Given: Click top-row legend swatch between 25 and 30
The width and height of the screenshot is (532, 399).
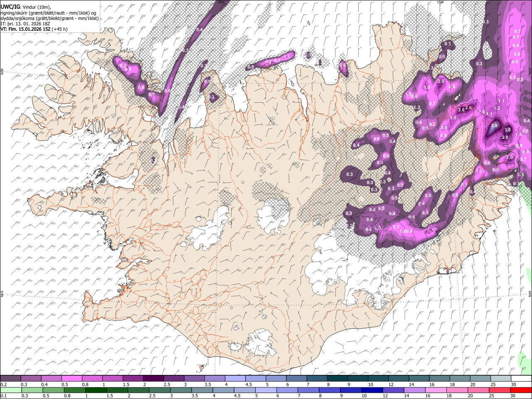Looking at the screenshot, I should (501, 378).
